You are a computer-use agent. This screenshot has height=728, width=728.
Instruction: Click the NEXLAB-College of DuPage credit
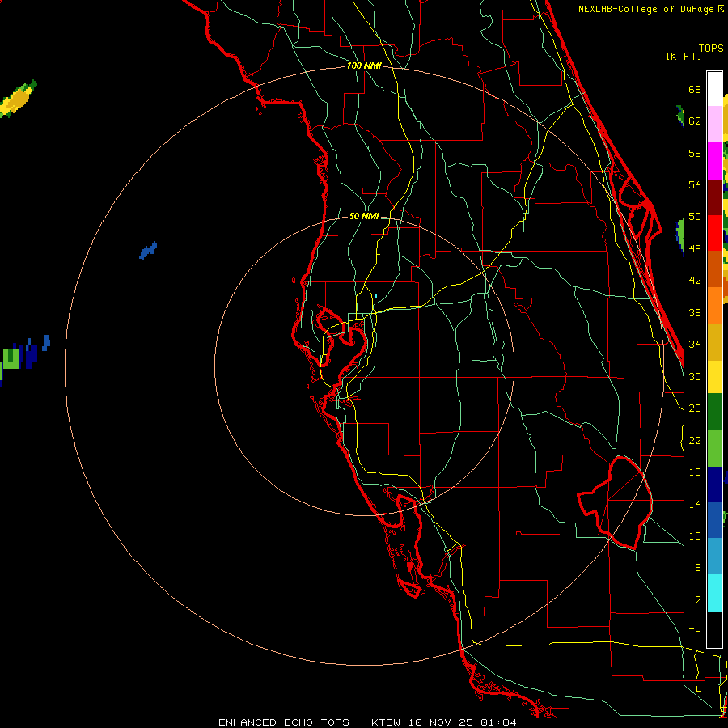coord(651,9)
